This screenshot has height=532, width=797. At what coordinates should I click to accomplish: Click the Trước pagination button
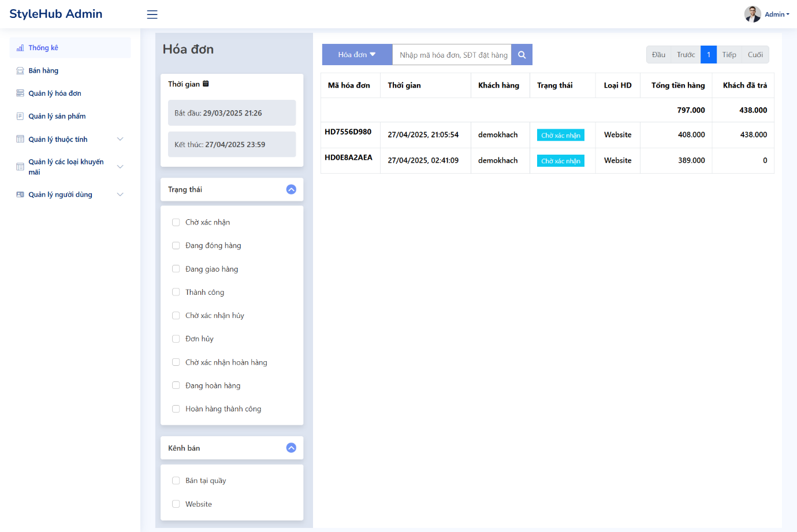point(686,55)
